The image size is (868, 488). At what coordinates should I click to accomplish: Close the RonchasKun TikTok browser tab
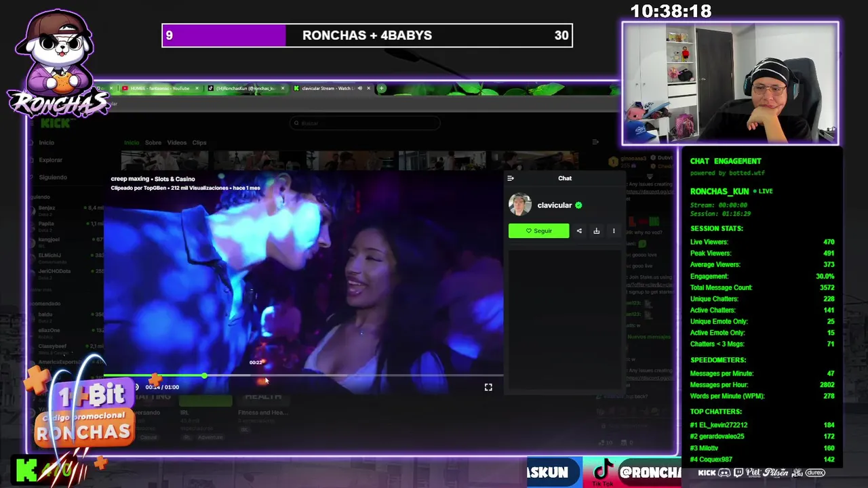[x=283, y=88]
